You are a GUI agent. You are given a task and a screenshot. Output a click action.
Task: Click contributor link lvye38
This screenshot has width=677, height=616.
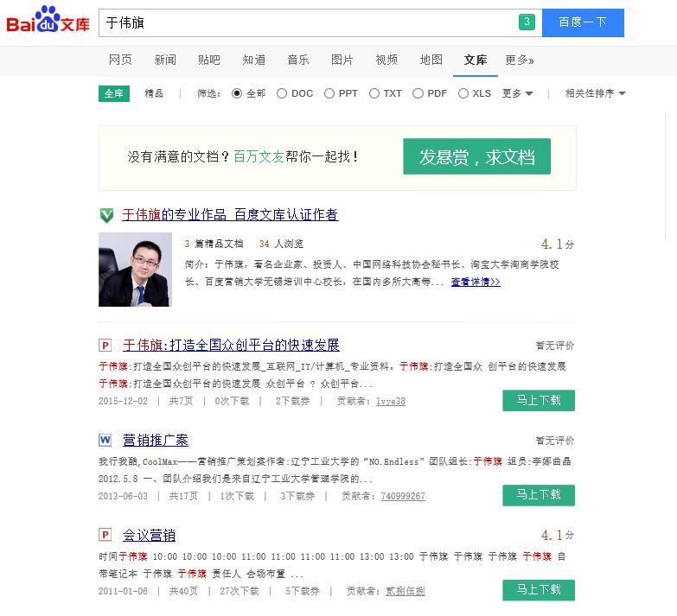[390, 402]
